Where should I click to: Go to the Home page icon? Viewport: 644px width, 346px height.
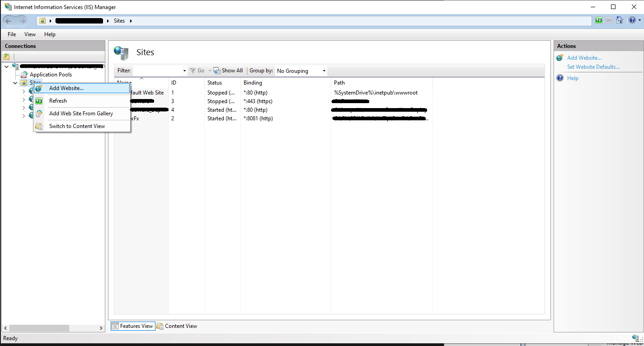point(620,20)
